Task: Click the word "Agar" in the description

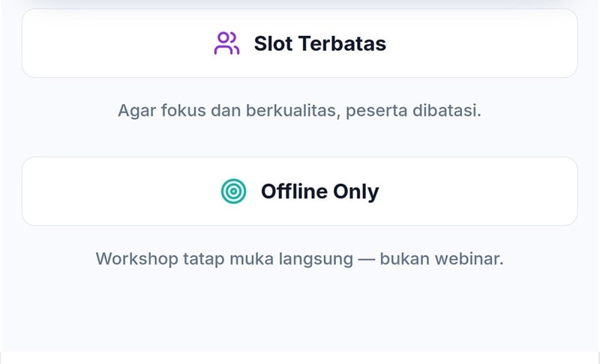Action: pyautogui.click(x=135, y=111)
